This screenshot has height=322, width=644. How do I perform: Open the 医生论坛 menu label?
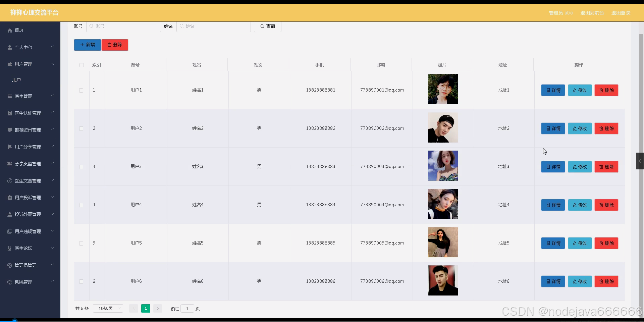point(23,248)
